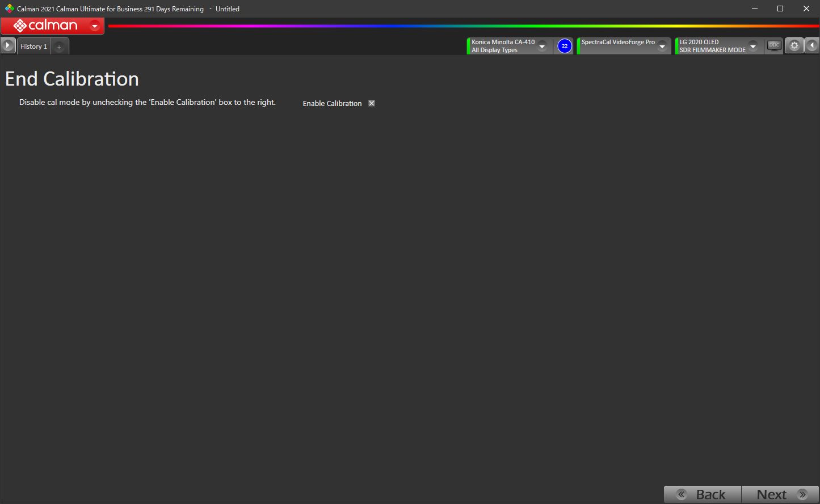This screenshot has width=820, height=504.
Task: Open the Calman main menu dropdown arrow
Action: pyautogui.click(x=95, y=26)
